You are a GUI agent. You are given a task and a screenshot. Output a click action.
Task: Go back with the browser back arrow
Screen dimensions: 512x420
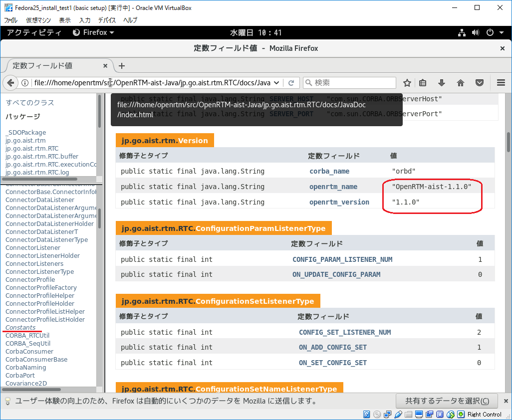click(10, 83)
